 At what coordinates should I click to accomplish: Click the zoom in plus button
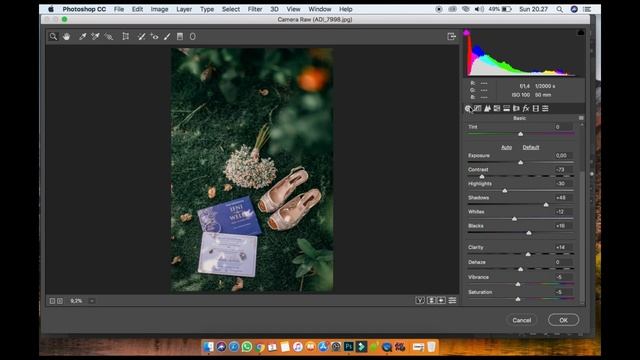coord(60,301)
